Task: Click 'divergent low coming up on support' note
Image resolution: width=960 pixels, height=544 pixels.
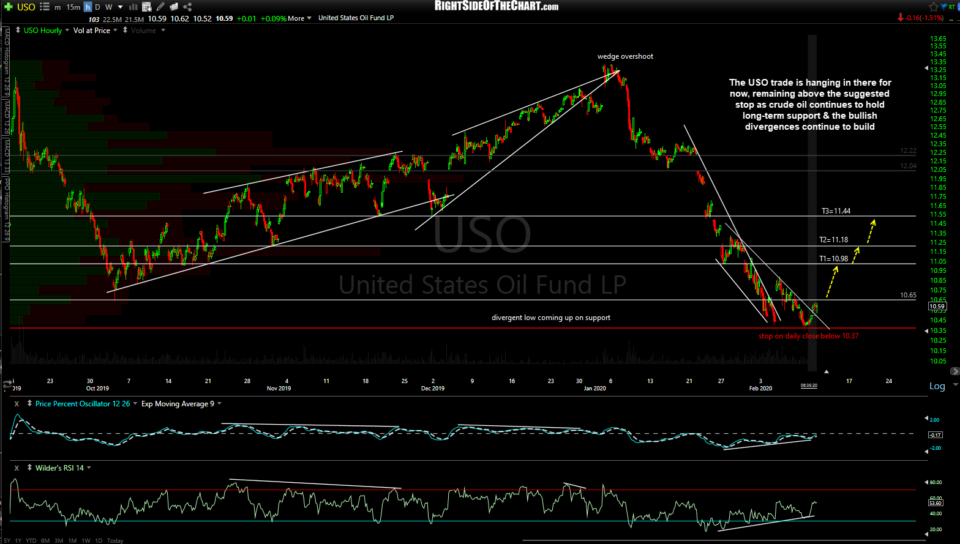Action: click(551, 318)
